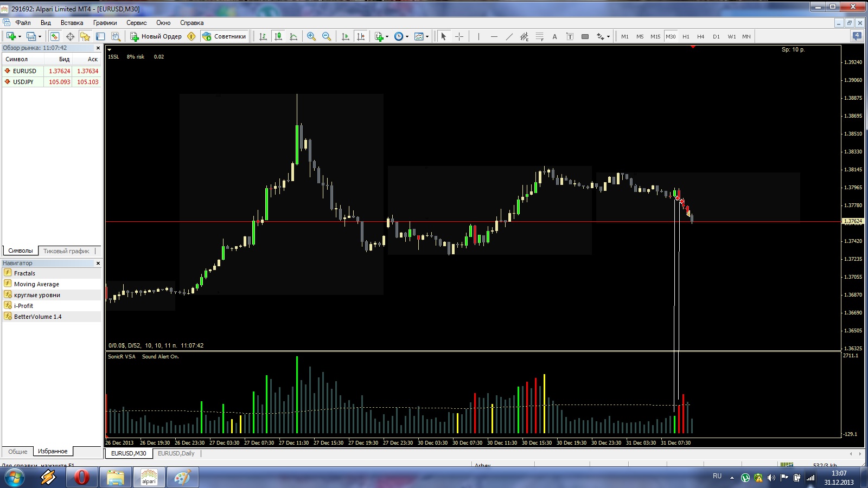Toggle chart shift icon
Screen dimensions: 868x488
pyautogui.click(x=360, y=36)
